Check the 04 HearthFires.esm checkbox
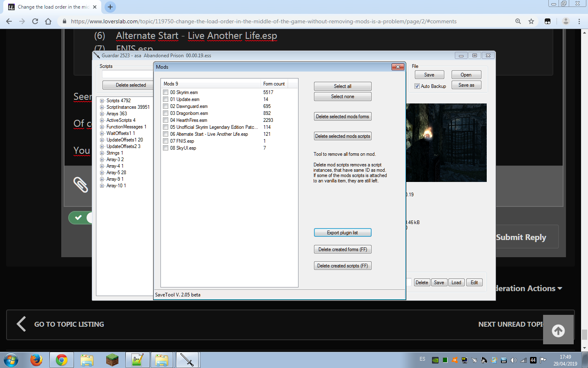 coord(166,120)
